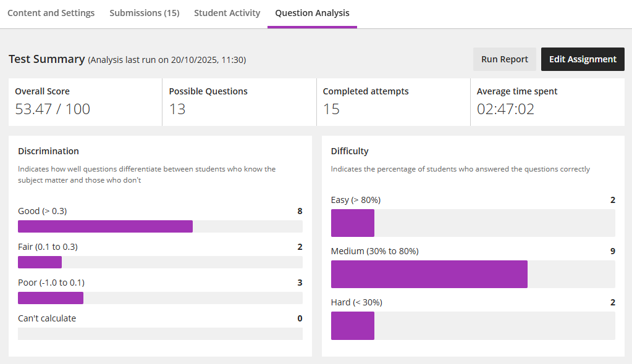Image resolution: width=632 pixels, height=364 pixels.
Task: Click the Difficulty panel heading
Action: [350, 151]
